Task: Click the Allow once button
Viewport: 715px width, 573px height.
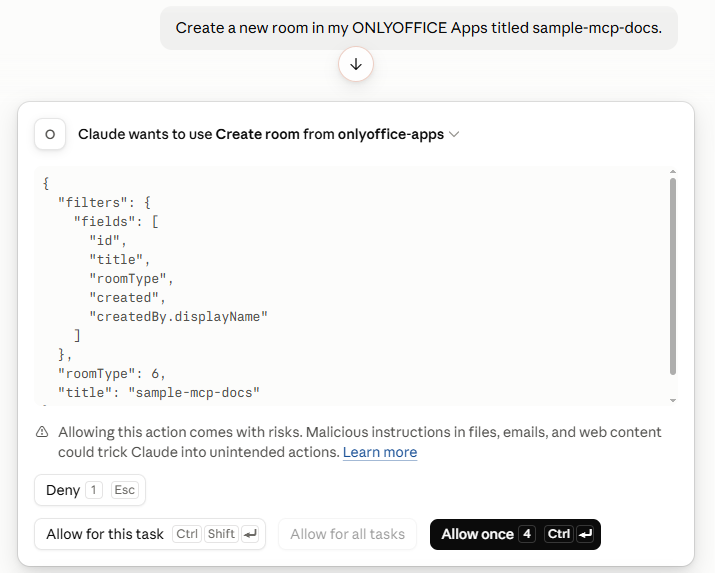Action: tap(515, 534)
